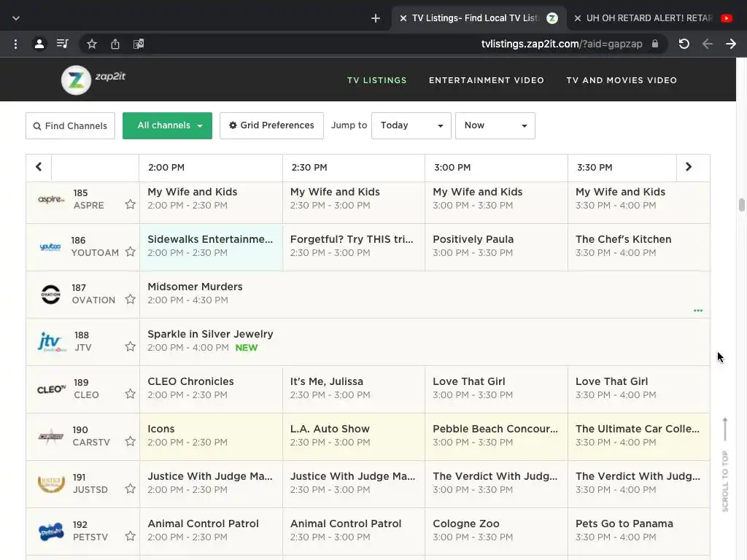Image resolution: width=747 pixels, height=560 pixels.
Task: Click the CLEO TV channel logo
Action: [x=52, y=389]
